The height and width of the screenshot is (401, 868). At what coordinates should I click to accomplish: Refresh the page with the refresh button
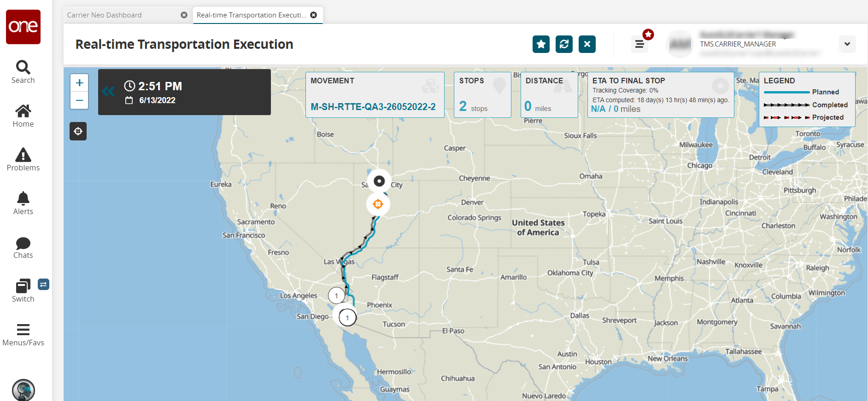[x=564, y=44]
